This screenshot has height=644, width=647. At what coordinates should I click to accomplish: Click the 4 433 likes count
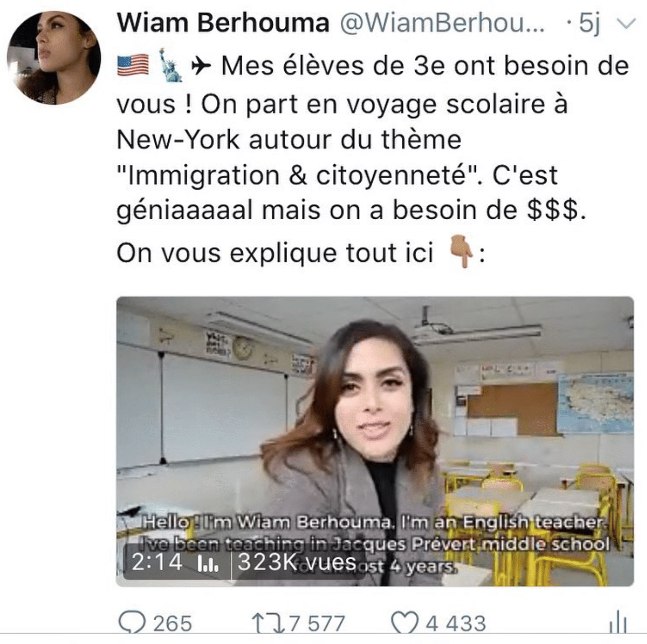[455, 623]
